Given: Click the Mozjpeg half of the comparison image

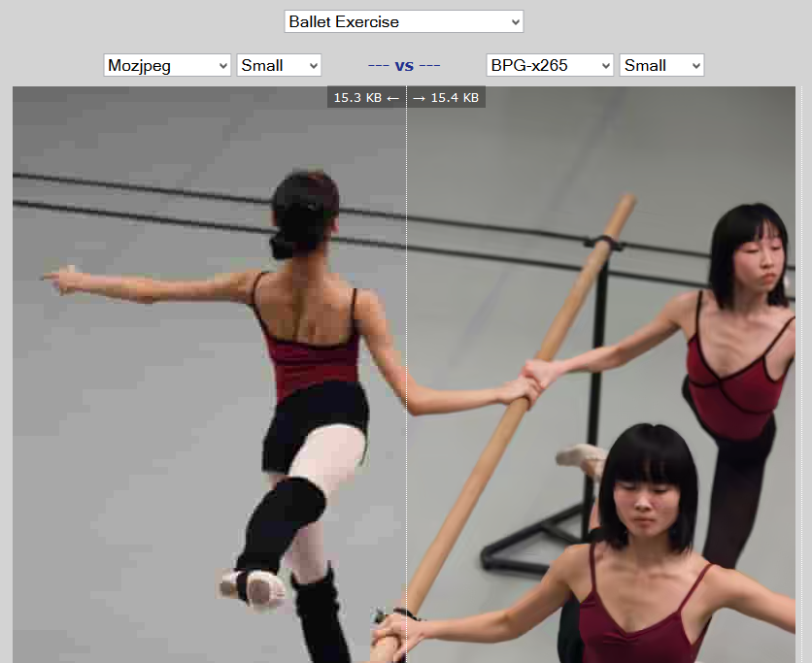Looking at the screenshot, I should (209, 375).
